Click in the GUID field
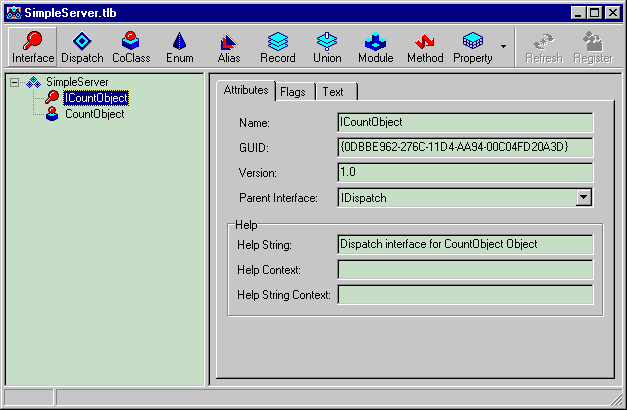This screenshot has width=627, height=410. coord(465,147)
